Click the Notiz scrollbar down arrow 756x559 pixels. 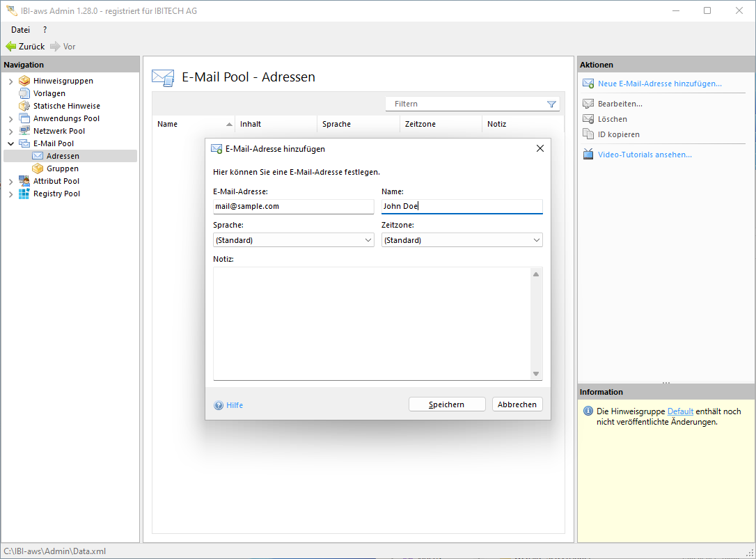pos(536,374)
